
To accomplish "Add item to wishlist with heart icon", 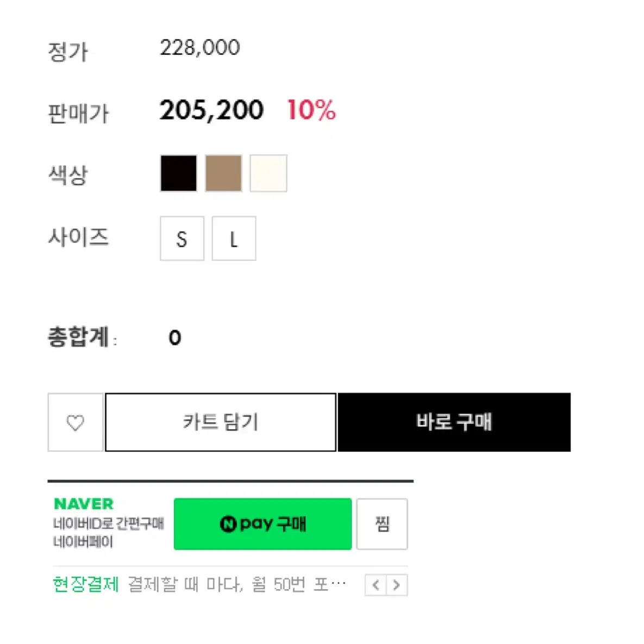I will [x=75, y=422].
